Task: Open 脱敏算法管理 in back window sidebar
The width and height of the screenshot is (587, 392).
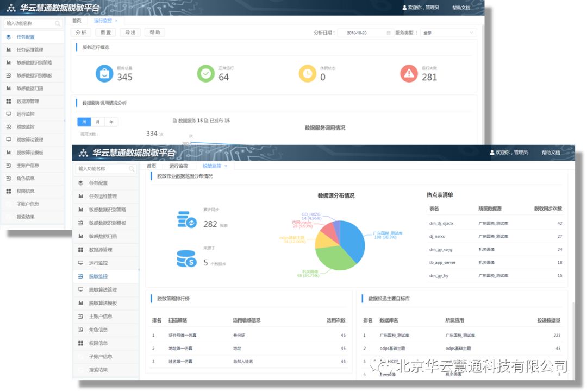Action: point(32,140)
